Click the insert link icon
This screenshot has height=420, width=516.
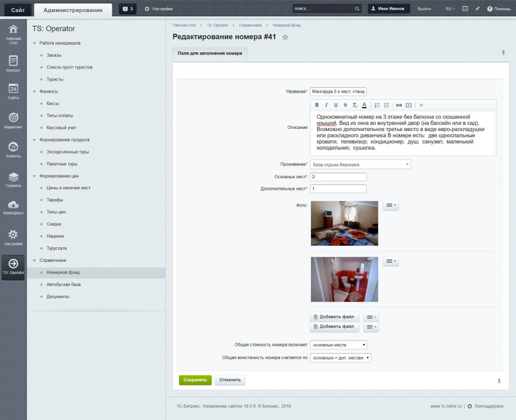(399, 105)
